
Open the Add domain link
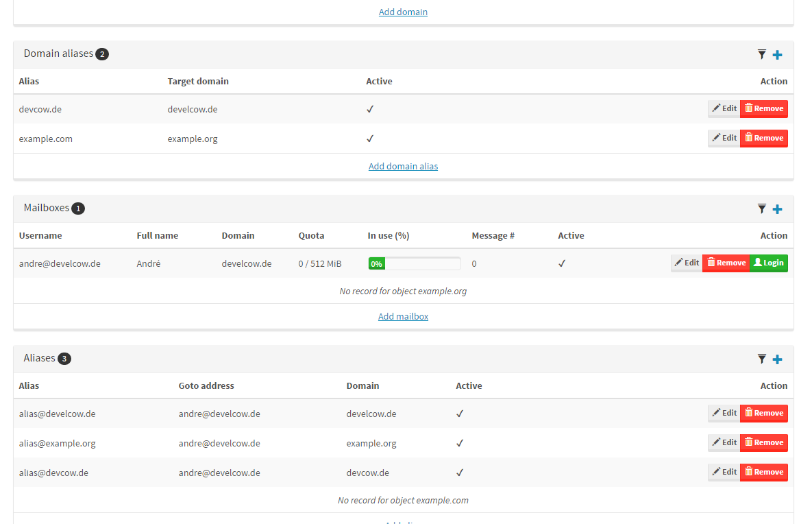pyautogui.click(x=403, y=12)
